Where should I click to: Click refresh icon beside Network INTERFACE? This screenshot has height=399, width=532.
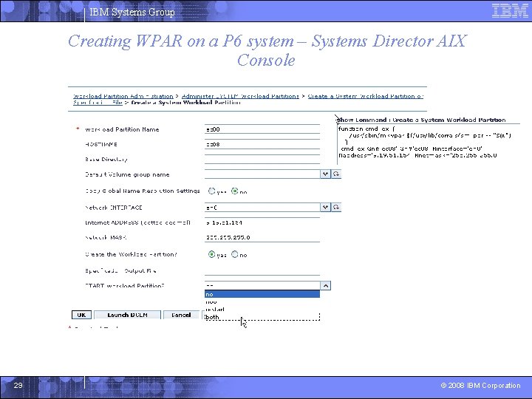(x=336, y=207)
